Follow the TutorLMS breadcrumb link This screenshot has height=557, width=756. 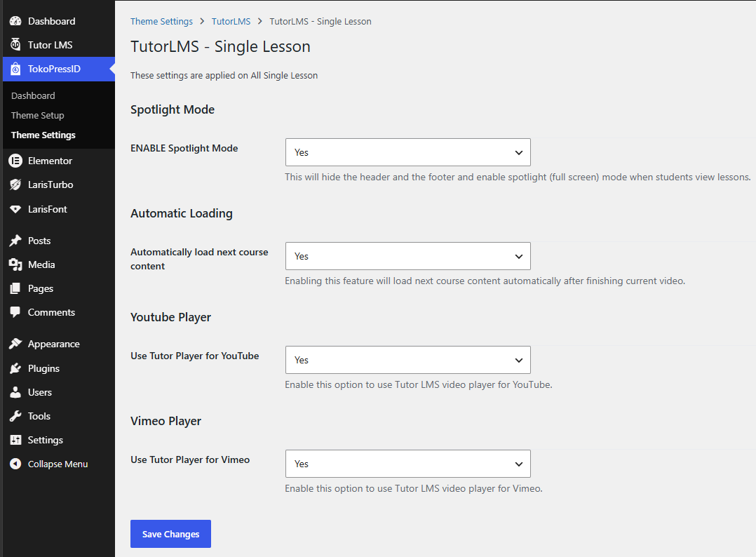231,21
